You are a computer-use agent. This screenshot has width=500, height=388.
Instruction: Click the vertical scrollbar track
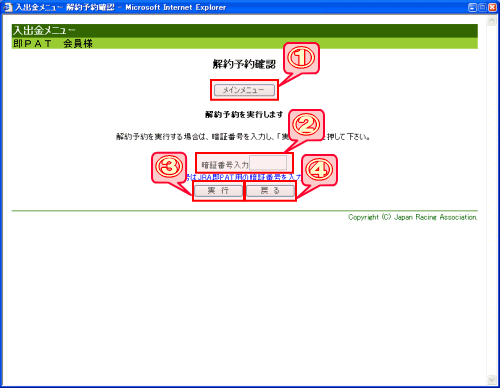pyautogui.click(x=492, y=200)
